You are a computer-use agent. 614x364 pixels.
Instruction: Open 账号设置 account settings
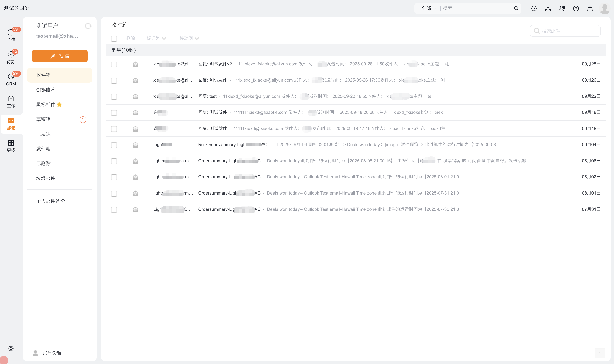pyautogui.click(x=52, y=353)
